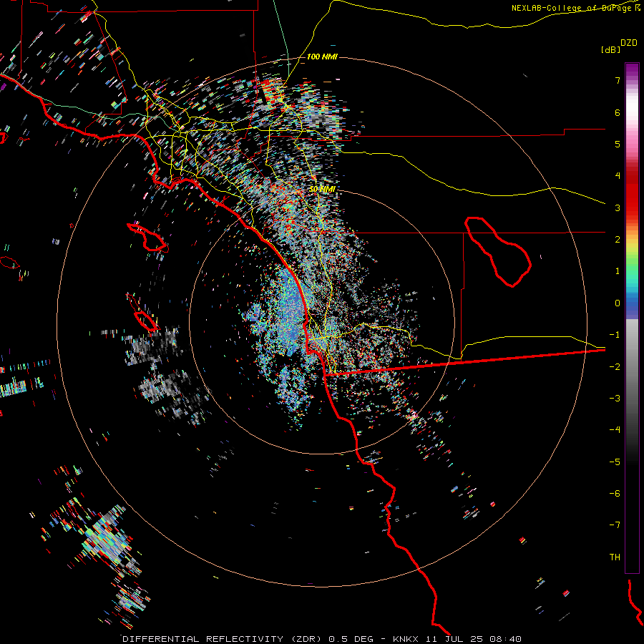The height and width of the screenshot is (644, 644).
Task: Select the 4 value on color scale
Action: click(618, 176)
